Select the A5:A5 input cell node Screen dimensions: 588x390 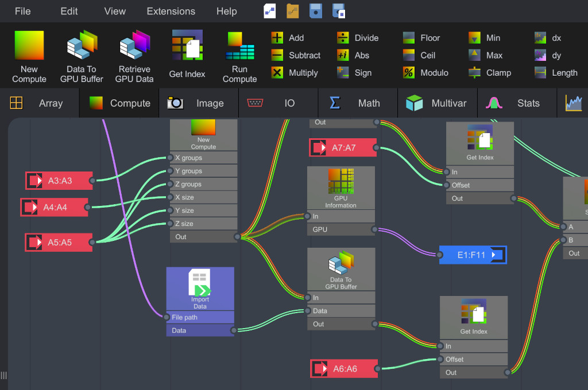[59, 243]
